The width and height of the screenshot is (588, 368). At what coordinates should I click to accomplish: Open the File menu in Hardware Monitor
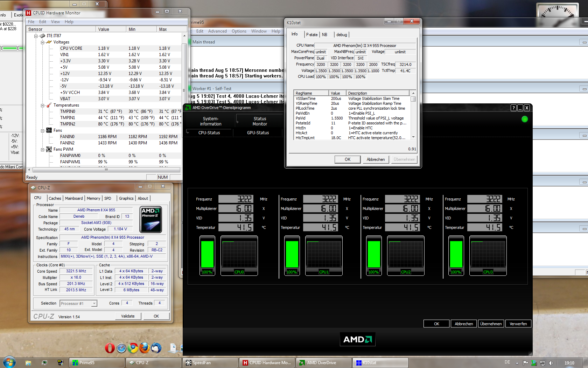(x=31, y=22)
